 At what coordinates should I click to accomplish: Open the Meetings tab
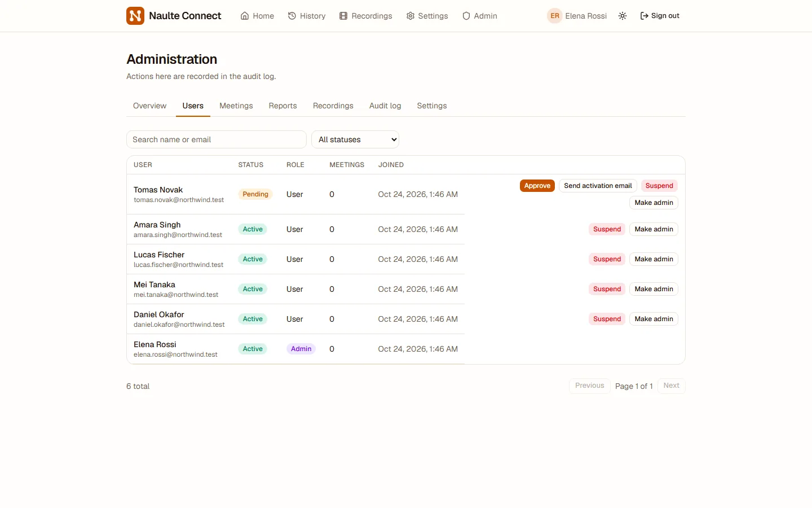point(236,106)
